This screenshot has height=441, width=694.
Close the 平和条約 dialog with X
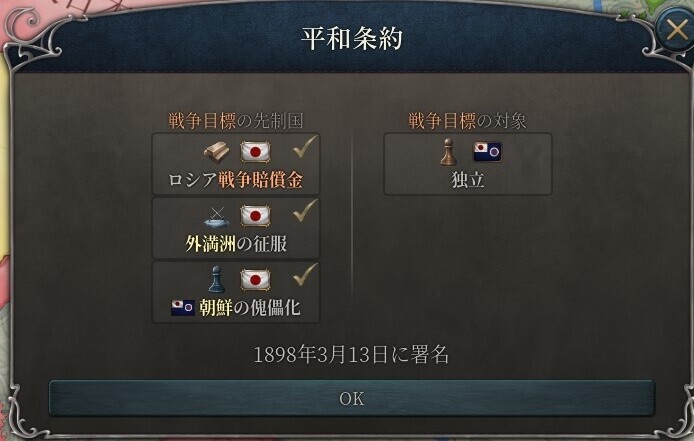676,30
